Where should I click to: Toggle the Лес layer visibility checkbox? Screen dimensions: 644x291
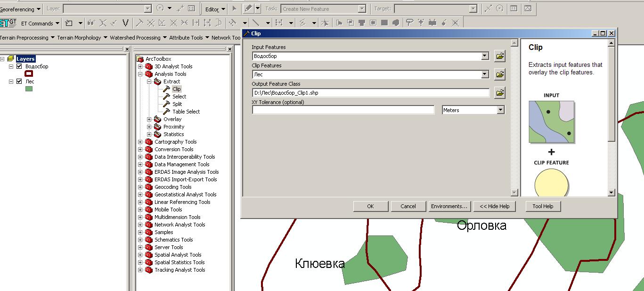click(19, 81)
